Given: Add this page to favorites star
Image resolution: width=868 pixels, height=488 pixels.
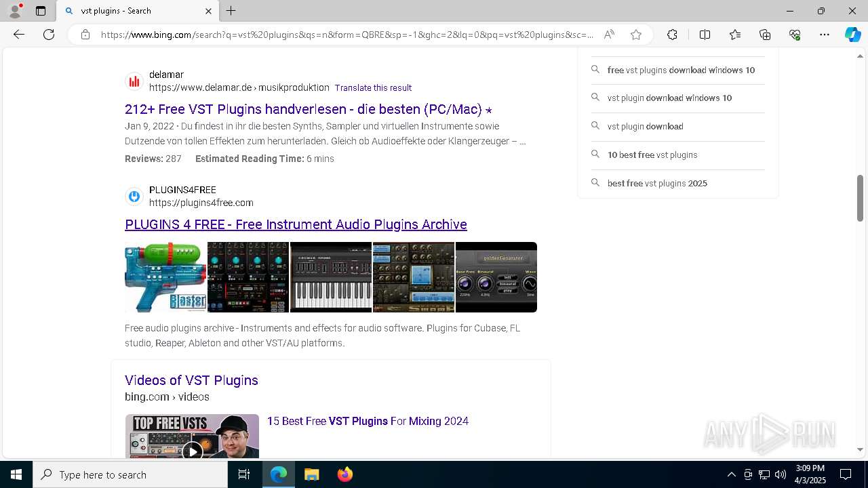Looking at the screenshot, I should 636,35.
